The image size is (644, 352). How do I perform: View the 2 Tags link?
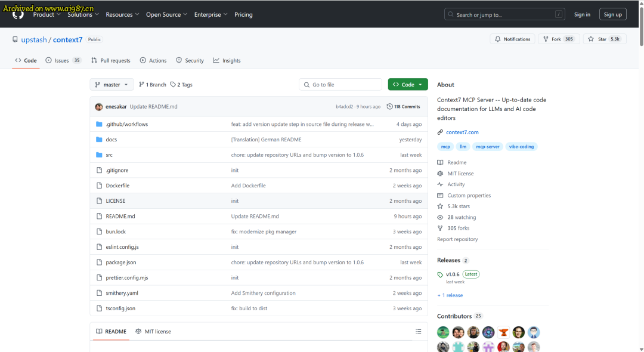(x=181, y=85)
